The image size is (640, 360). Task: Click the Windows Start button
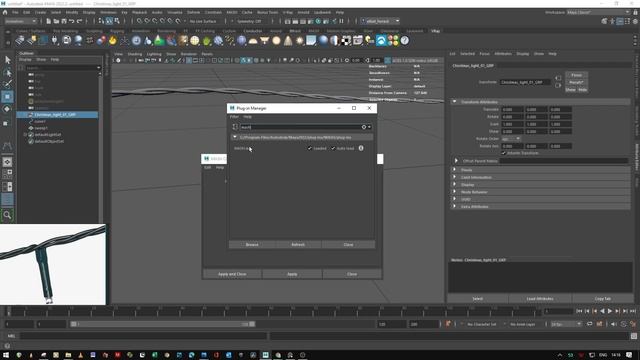pos(6,355)
